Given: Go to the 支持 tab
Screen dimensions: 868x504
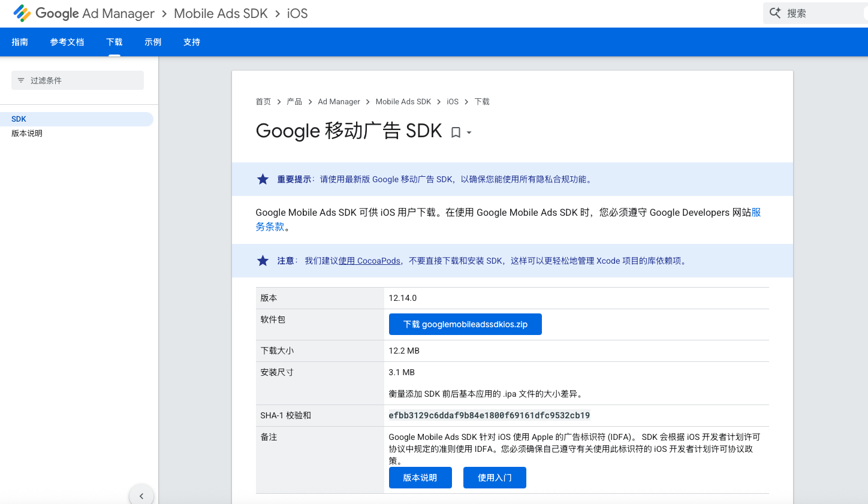Looking at the screenshot, I should [192, 42].
